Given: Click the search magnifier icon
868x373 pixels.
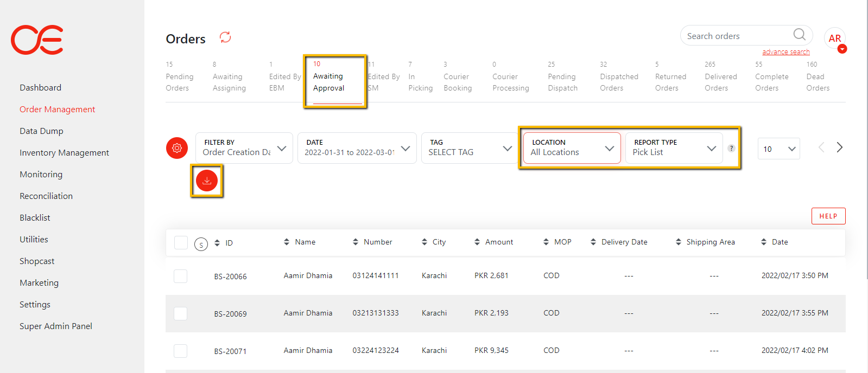Looking at the screenshot, I should coord(799,35).
